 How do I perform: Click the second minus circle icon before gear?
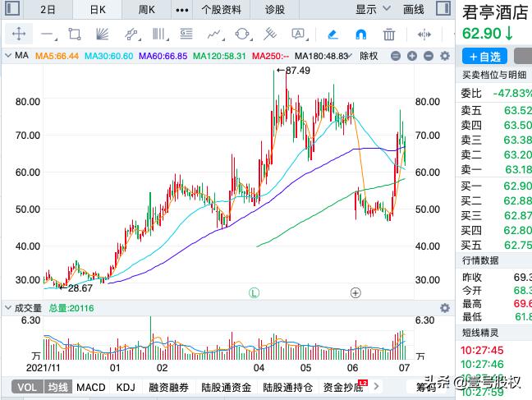click(x=429, y=56)
